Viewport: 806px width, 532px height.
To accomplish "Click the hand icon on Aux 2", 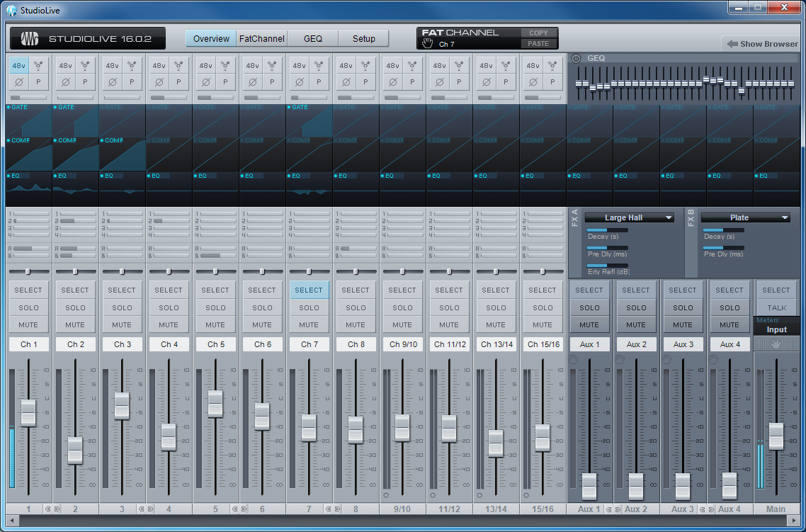I will 620,358.
